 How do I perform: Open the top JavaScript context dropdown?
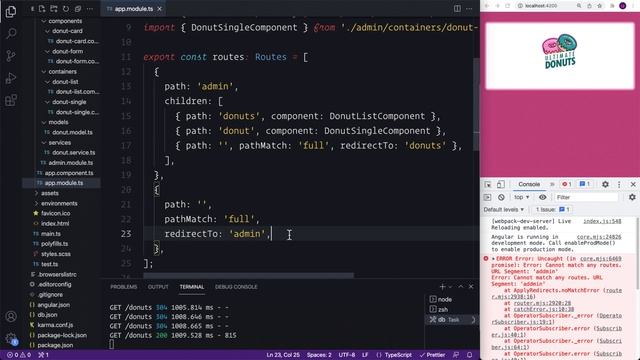pyautogui.click(x=522, y=197)
